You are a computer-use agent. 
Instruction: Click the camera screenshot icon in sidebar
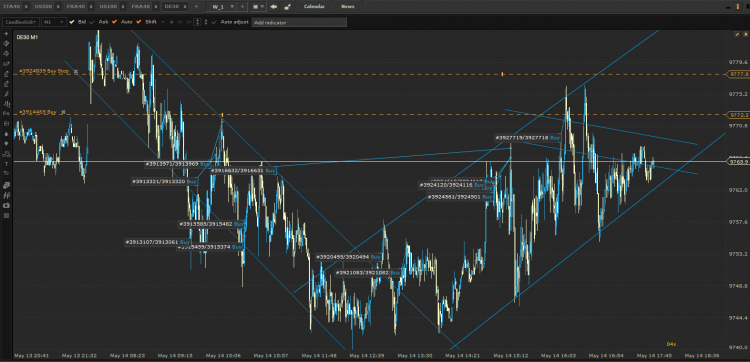point(6,206)
